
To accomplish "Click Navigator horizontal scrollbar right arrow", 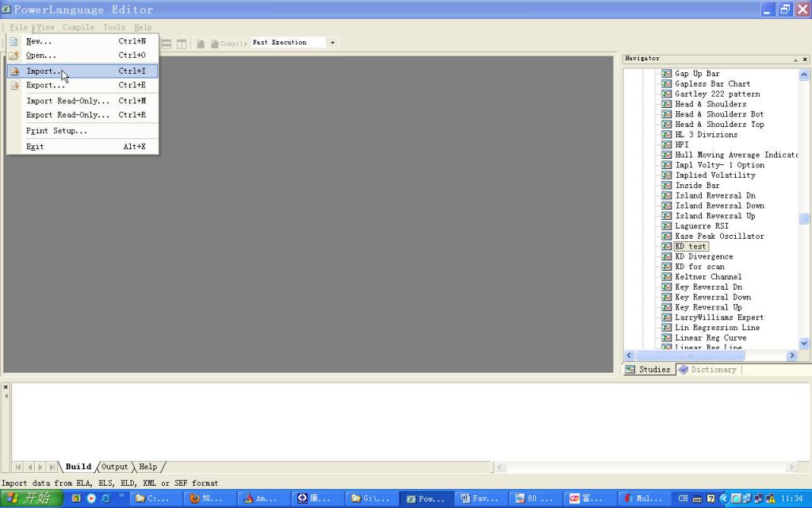I will click(791, 356).
